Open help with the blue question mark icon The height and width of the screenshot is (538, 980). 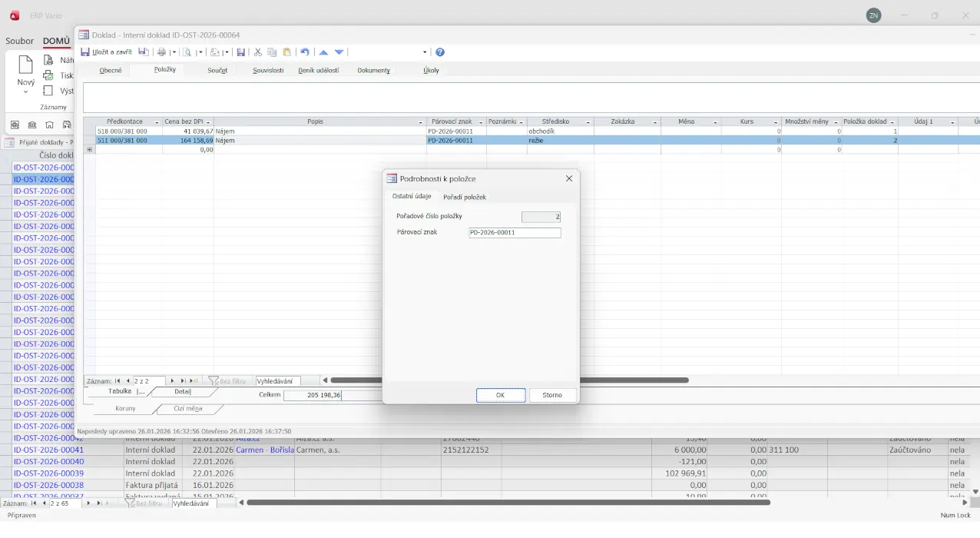tap(440, 52)
